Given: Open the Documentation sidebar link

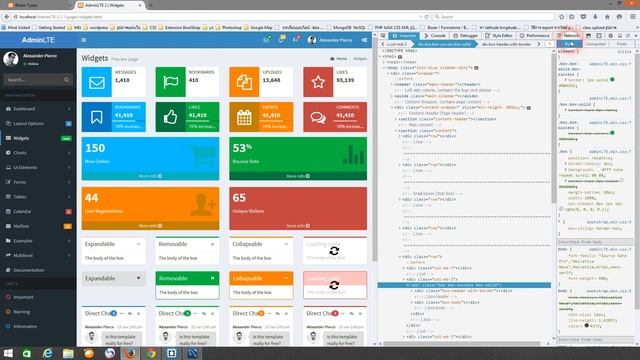Looking at the screenshot, I should click(x=38, y=270).
